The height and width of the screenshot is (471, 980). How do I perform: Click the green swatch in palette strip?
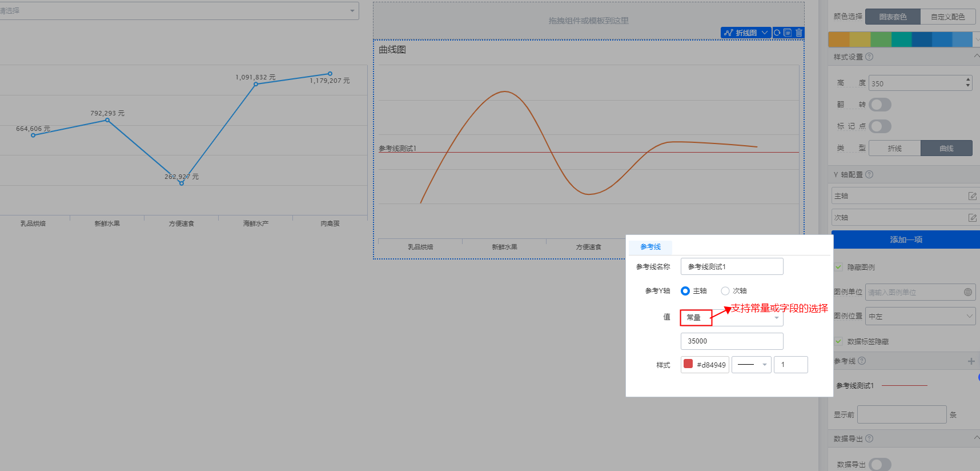point(881,39)
